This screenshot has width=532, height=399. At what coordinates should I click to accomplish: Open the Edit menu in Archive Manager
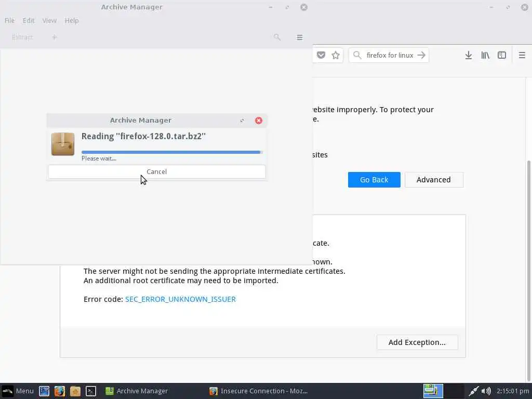pyautogui.click(x=29, y=20)
